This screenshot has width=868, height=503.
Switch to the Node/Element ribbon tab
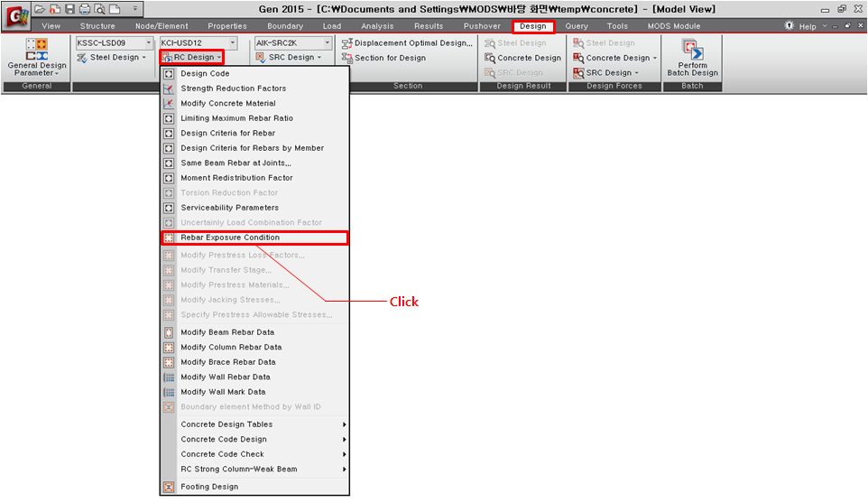(x=162, y=26)
